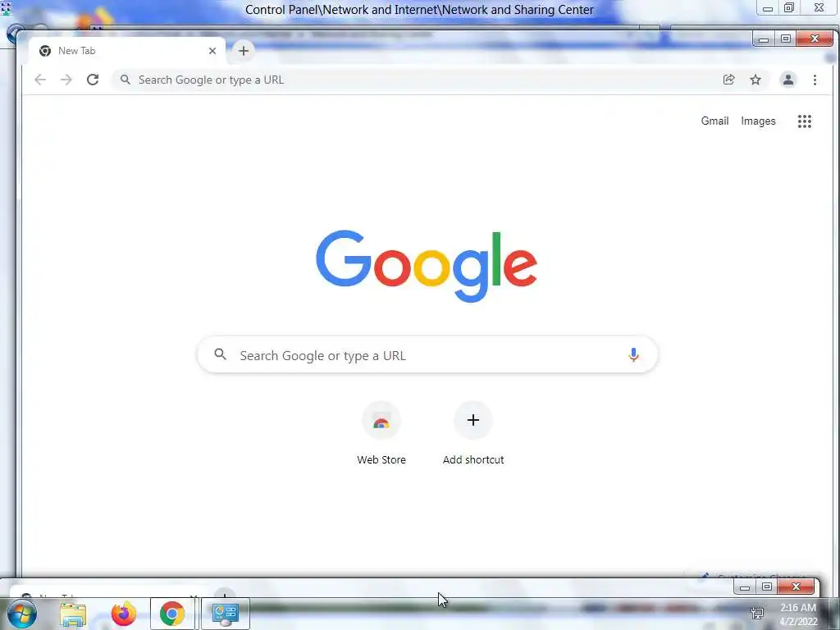Start voice search with the microphone icon
The height and width of the screenshot is (630, 840).
(x=633, y=354)
